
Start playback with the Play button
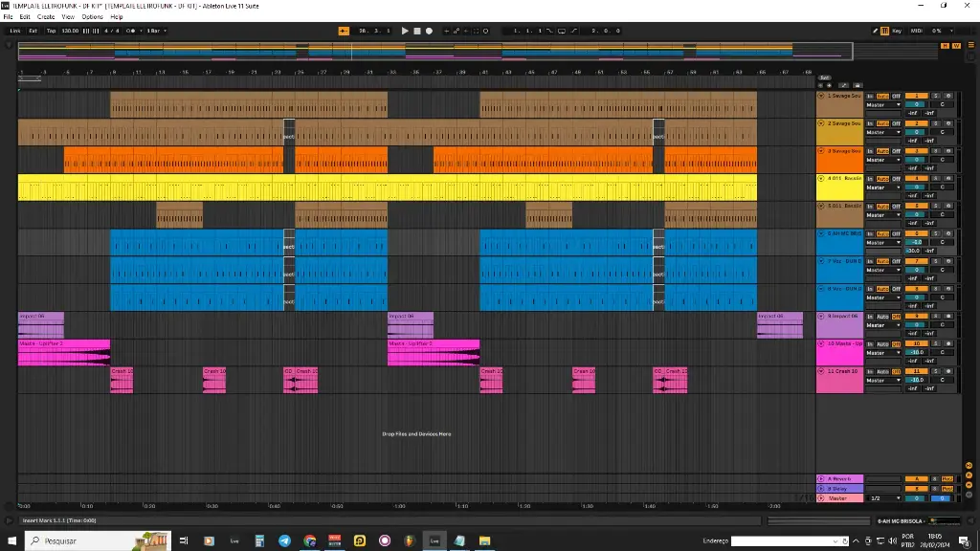(x=405, y=31)
